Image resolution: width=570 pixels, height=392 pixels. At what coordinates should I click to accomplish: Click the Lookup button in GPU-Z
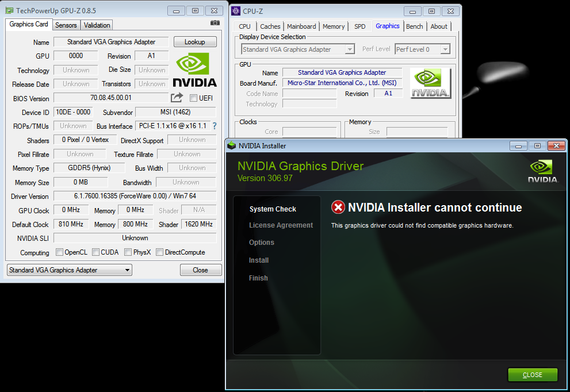(195, 42)
